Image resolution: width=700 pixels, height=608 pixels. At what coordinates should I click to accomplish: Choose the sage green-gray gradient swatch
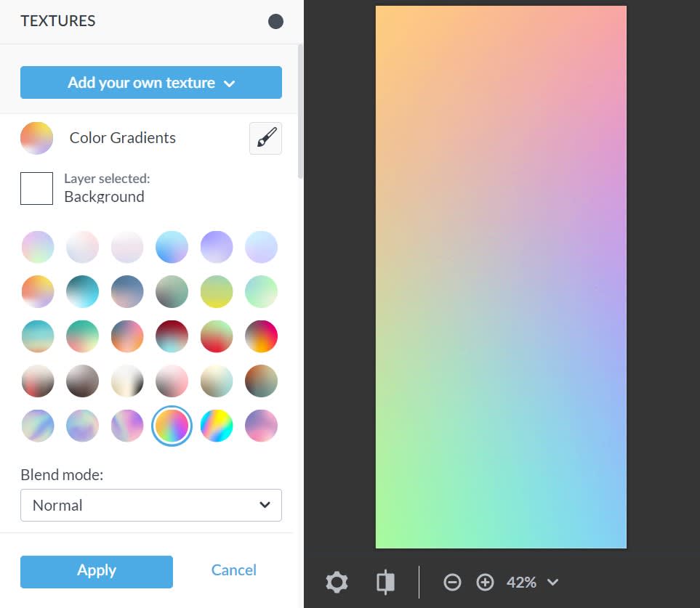click(172, 291)
